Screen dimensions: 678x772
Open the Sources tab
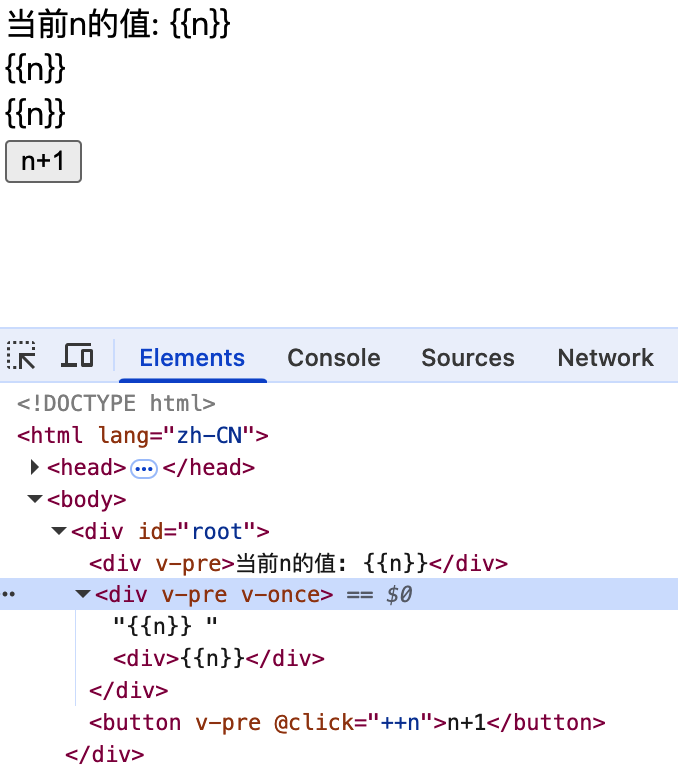[x=468, y=357]
